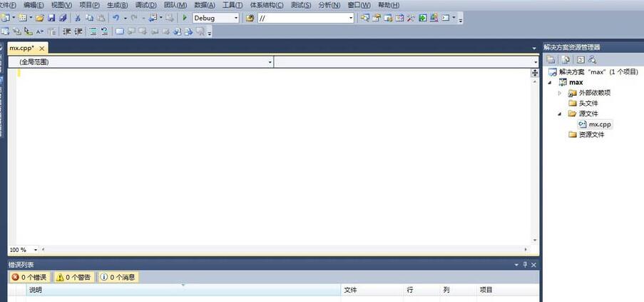Image resolution: width=644 pixels, height=302 pixels.
Task: Open the Solution Explorer toolbar icon
Action: [364, 18]
